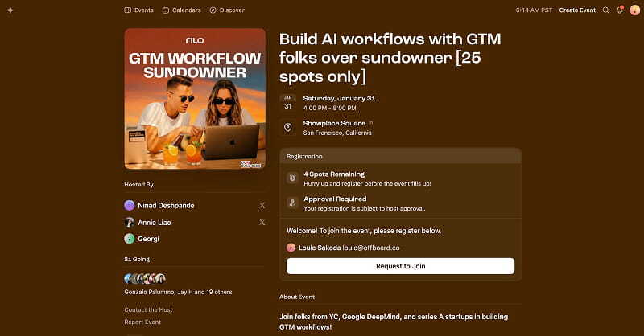Click the About Event heading
Viewport: 644px width, 336px height.
pyautogui.click(x=297, y=297)
